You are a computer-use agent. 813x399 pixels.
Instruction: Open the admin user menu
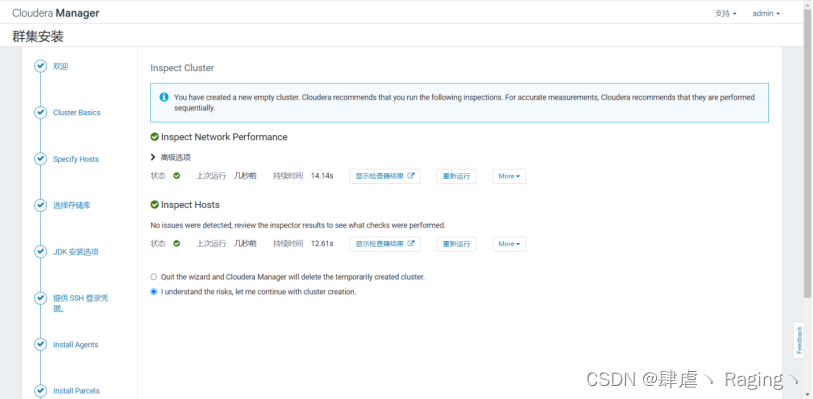click(x=766, y=13)
